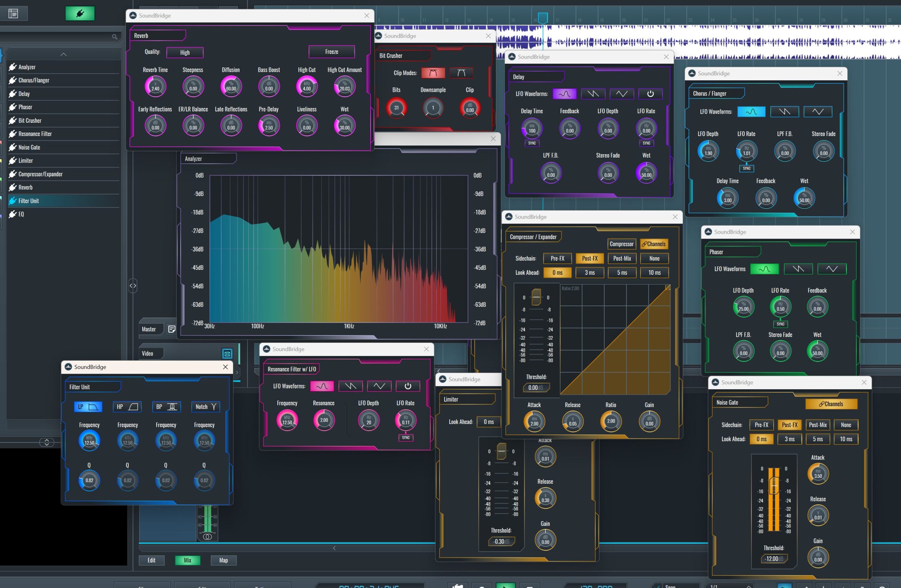Select EQ in the sidebar list
Screen dimensions: 901x588
[64, 214]
